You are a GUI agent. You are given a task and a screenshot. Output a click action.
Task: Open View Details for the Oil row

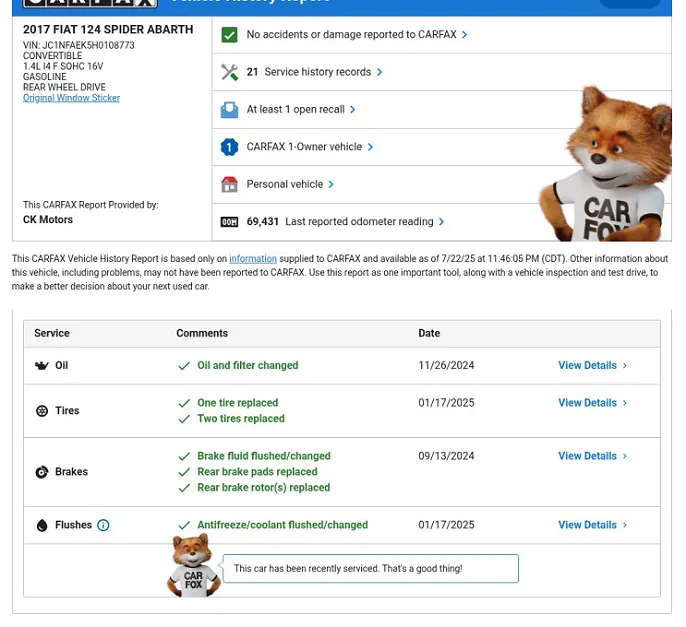592,365
